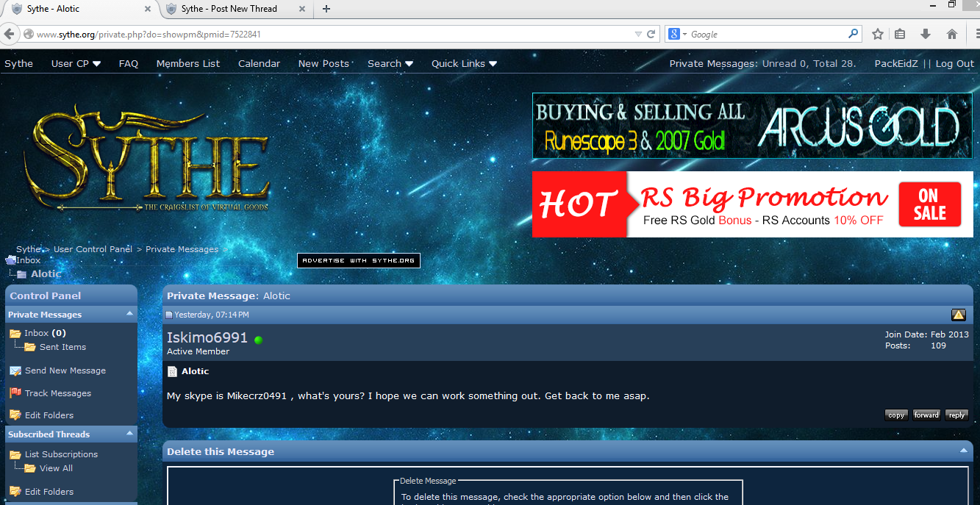Report message with warning triangle icon

[959, 315]
